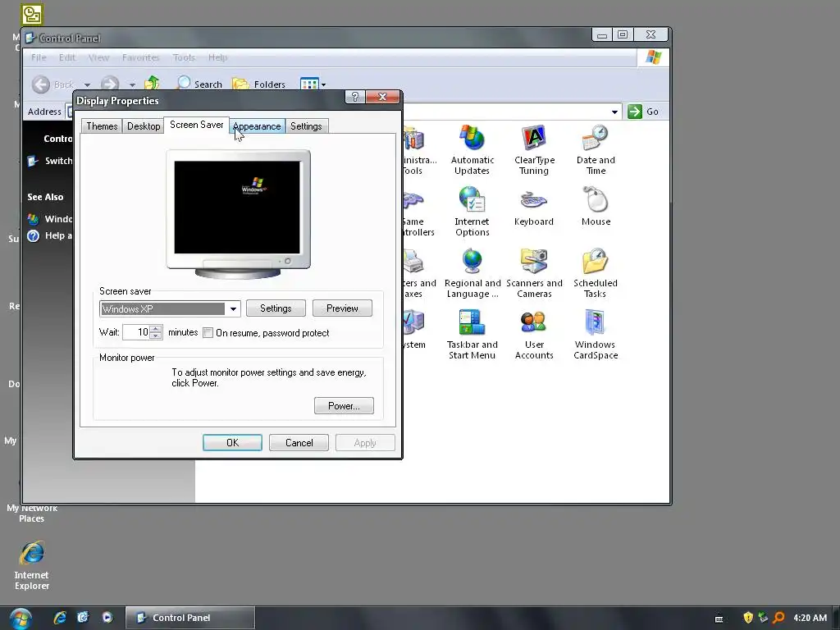Viewport: 840px width, 630px height.
Task: Open Regional and Language options
Action: point(472,272)
